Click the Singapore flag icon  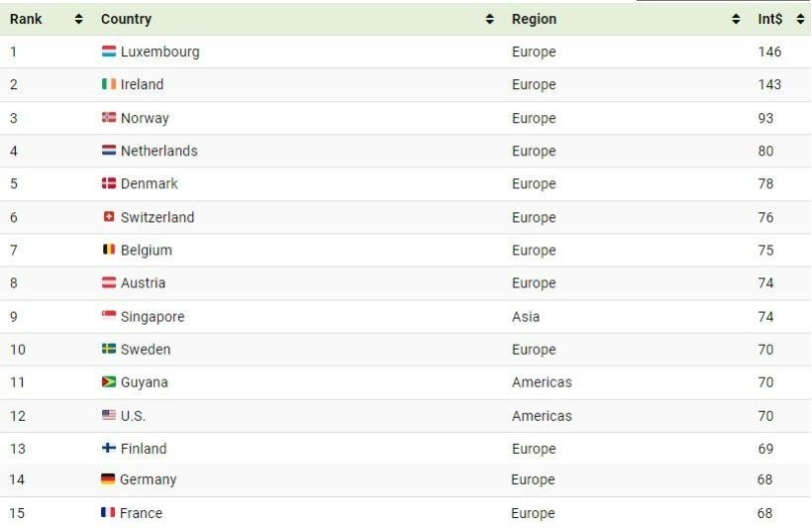coord(109,316)
